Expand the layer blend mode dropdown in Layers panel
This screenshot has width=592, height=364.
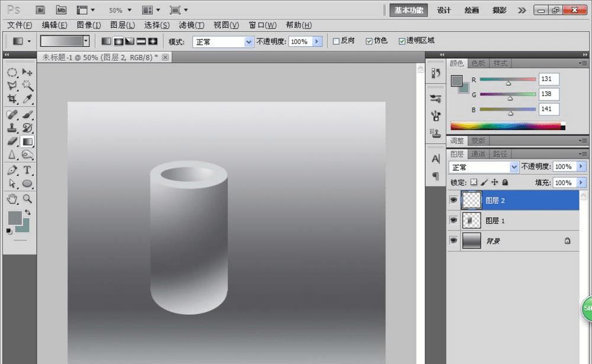coord(514,167)
